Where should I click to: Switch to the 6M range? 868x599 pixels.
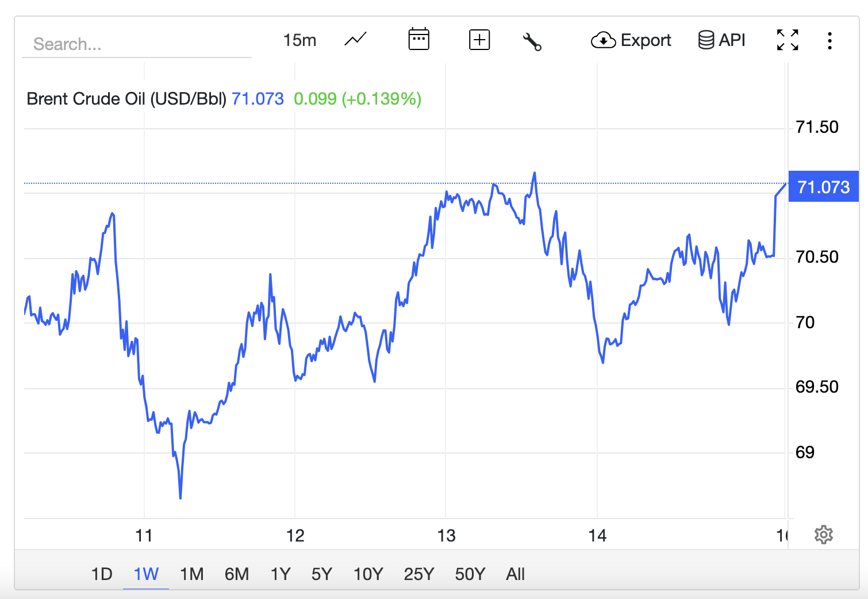tap(237, 574)
